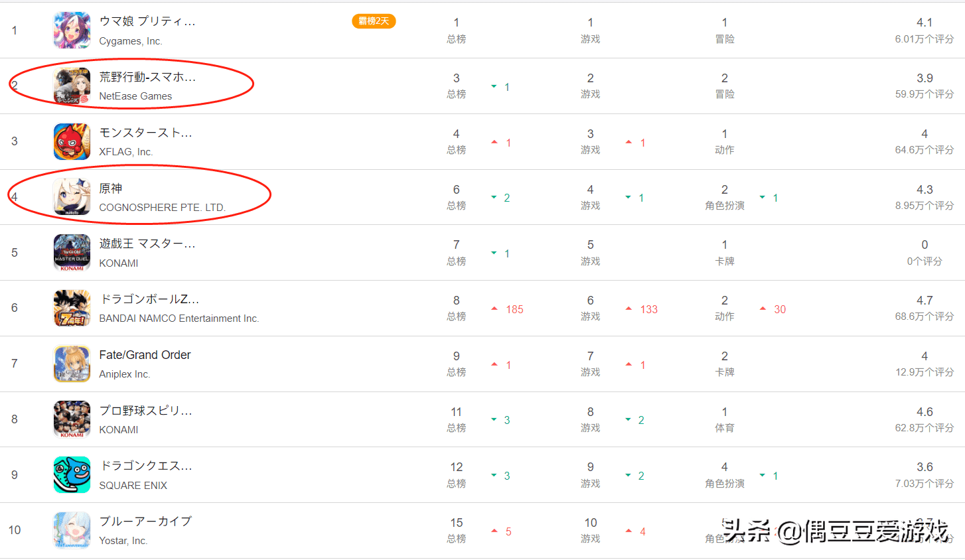Click publisher NetEase Games
Viewport: 965px width, 560px height.
pyautogui.click(x=135, y=96)
